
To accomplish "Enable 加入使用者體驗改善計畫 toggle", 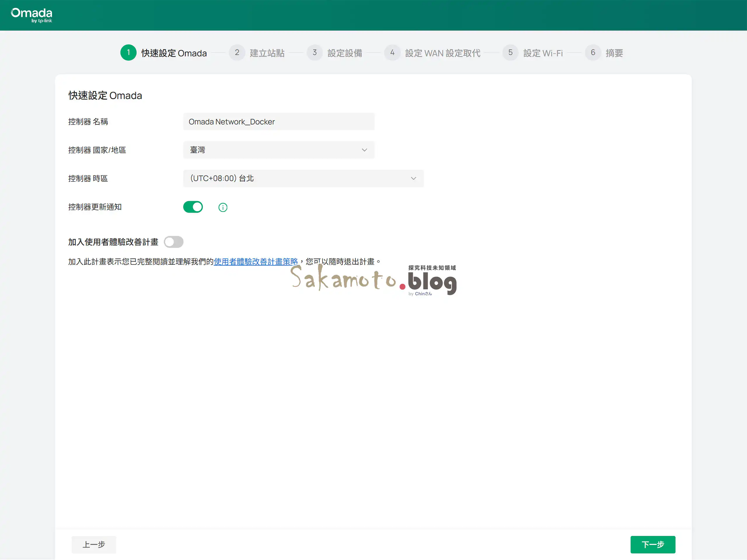I will pyautogui.click(x=174, y=242).
